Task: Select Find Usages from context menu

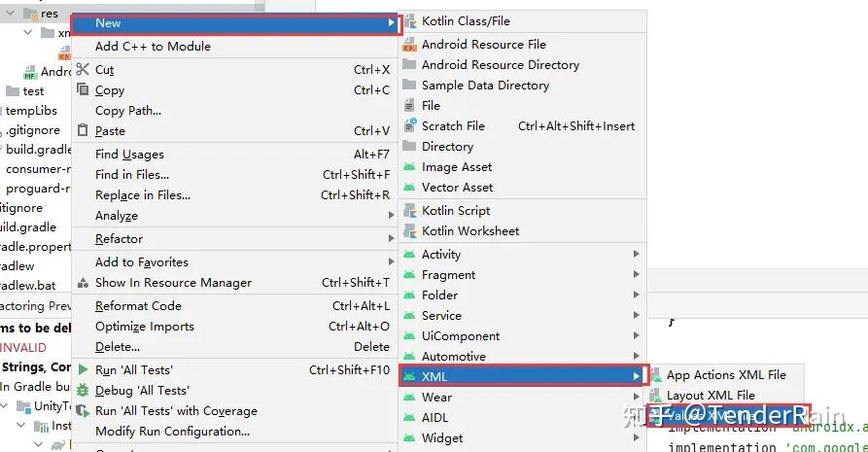Action: point(129,155)
